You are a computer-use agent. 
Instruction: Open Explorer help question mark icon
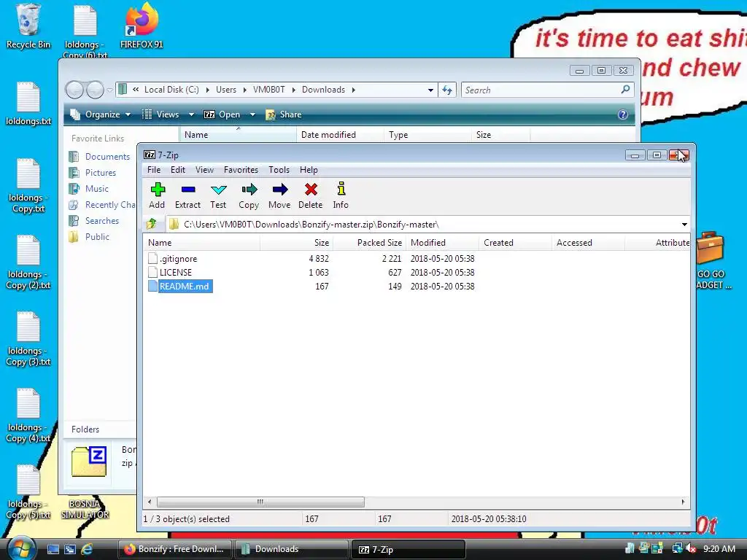623,114
